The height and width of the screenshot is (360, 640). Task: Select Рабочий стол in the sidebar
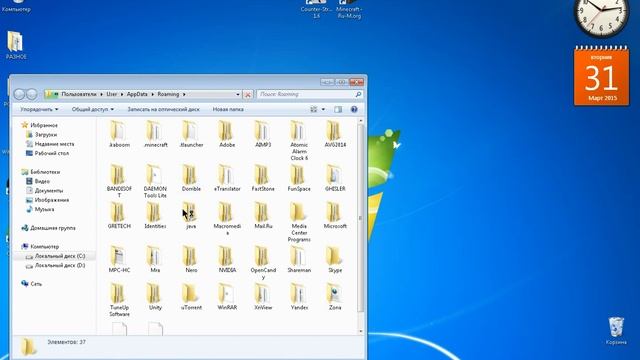pyautogui.click(x=47, y=153)
